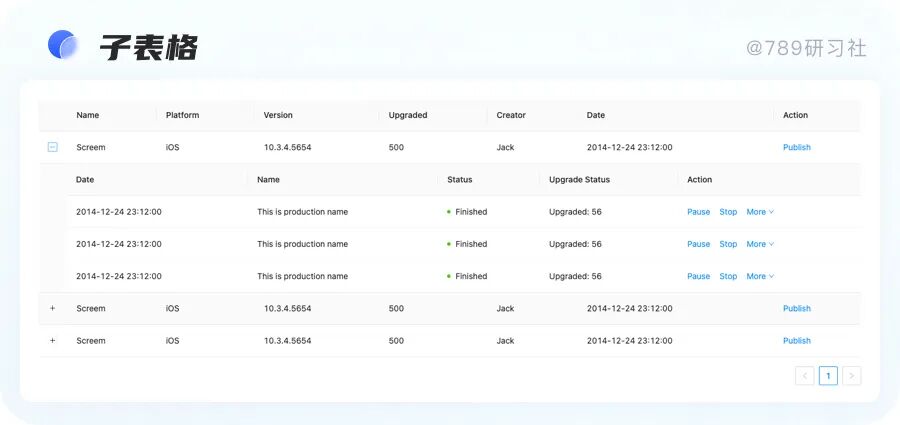900x425 pixels.
Task: Click iOS in the expanded Screem row
Action: click(x=173, y=148)
